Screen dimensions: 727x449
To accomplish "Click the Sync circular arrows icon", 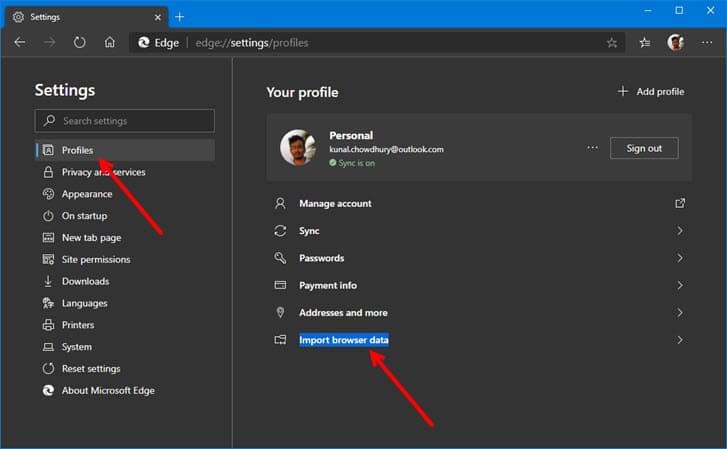I will point(280,231).
